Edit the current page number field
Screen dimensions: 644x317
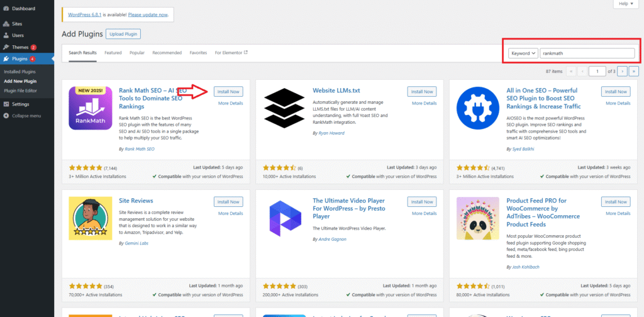coord(597,71)
